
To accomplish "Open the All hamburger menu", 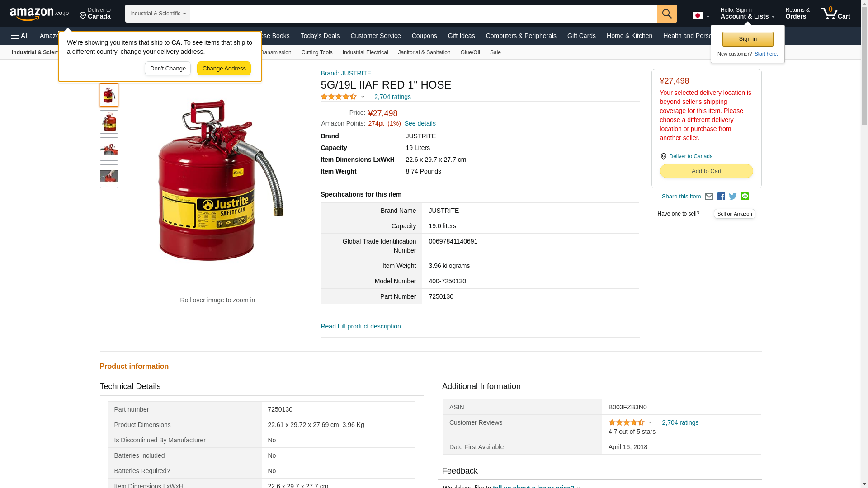I will coord(20,36).
